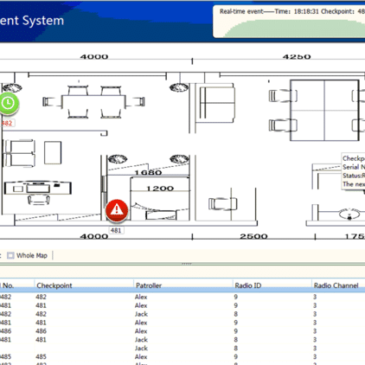Enable the Whole Map checkbox
Viewport: 365px width, 365px height.
(11, 256)
